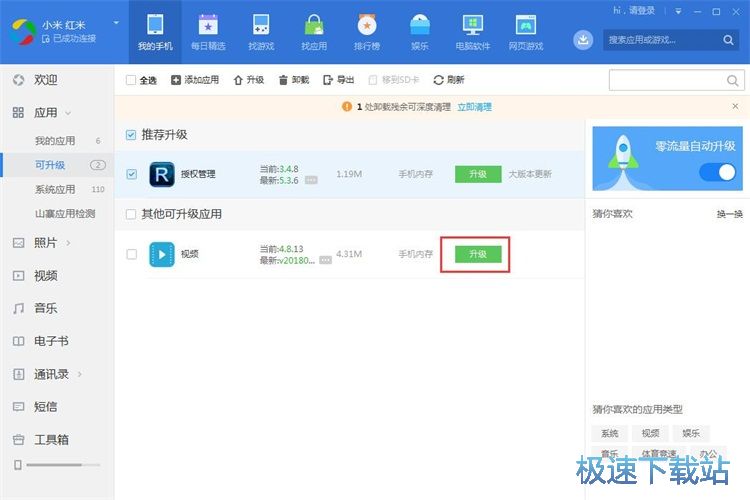This screenshot has height=500, width=750.
Task: Expand the 通讯录 sidebar section
Action: pos(80,374)
